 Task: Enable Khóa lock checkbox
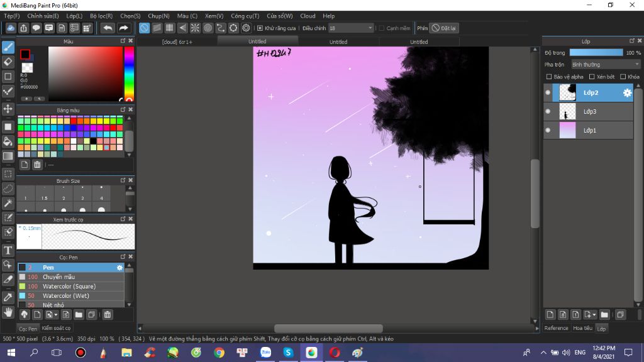[623, 77]
